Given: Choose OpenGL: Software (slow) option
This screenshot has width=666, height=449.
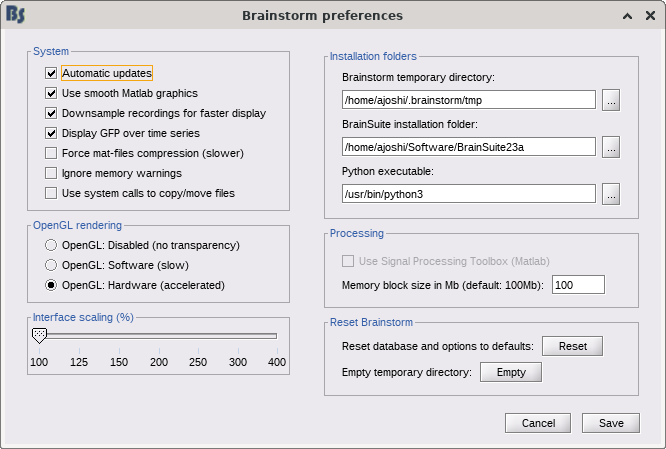Looking at the screenshot, I should click(x=50, y=265).
